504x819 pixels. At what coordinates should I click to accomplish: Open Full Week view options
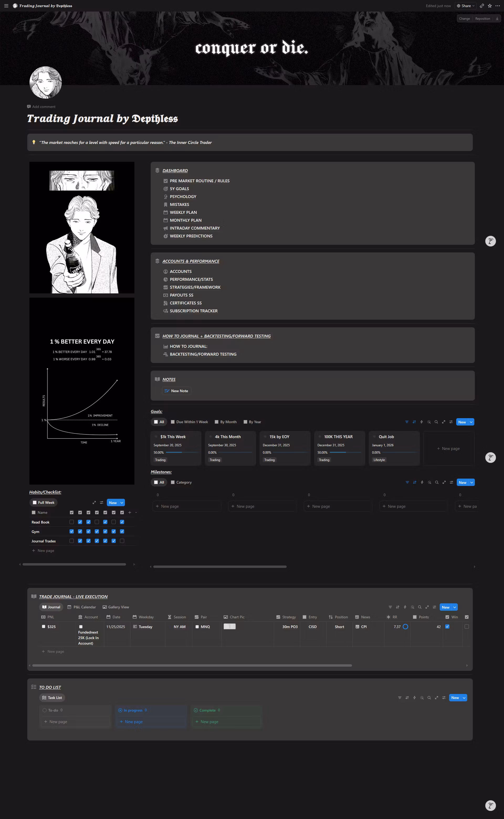pyautogui.click(x=43, y=502)
